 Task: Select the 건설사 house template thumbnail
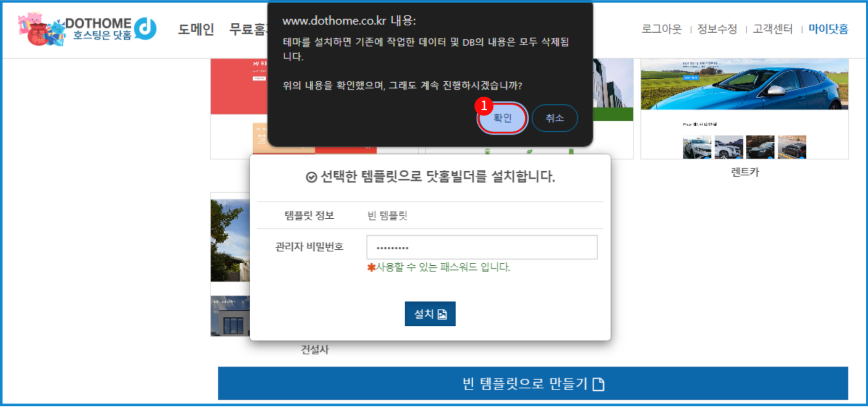point(230,264)
